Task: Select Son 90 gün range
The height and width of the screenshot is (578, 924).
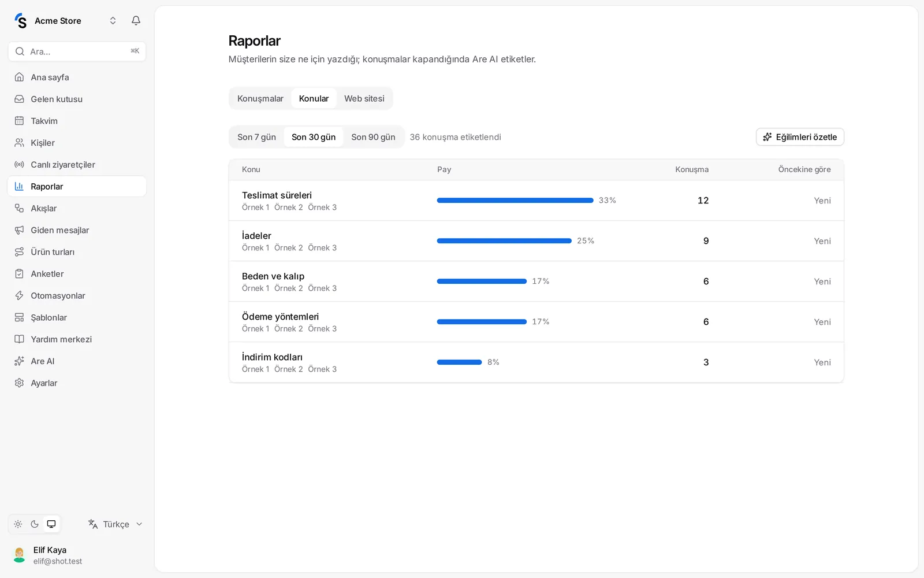Action: (373, 137)
